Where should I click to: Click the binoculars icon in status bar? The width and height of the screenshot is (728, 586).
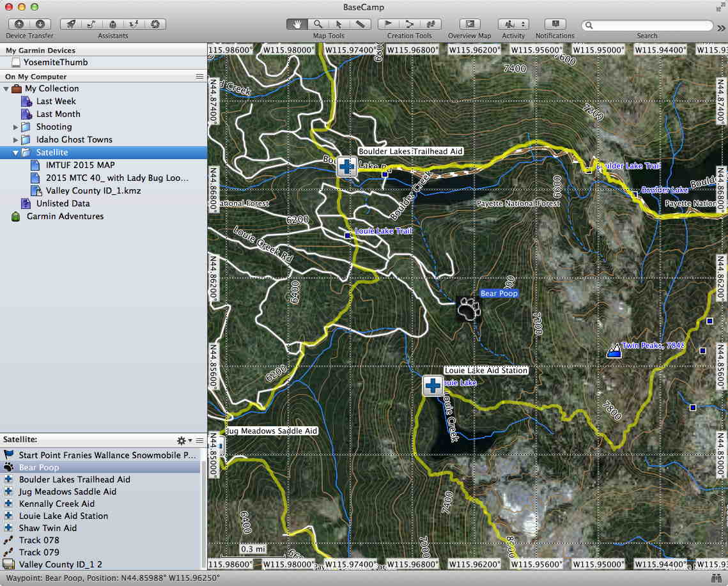[x=716, y=578]
